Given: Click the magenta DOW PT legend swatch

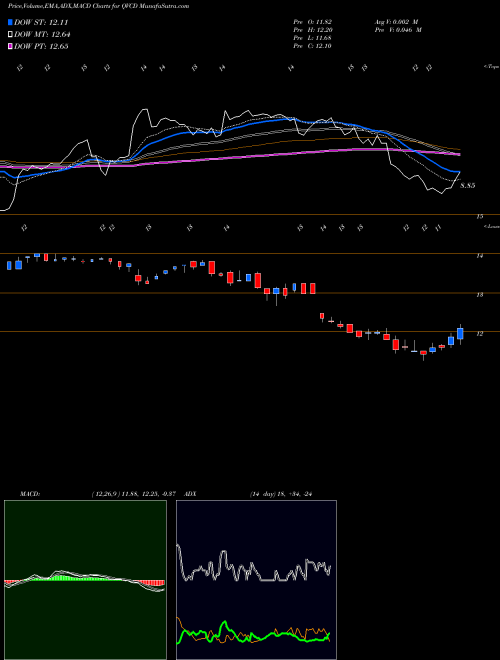Looking at the screenshot, I should click(11, 46).
